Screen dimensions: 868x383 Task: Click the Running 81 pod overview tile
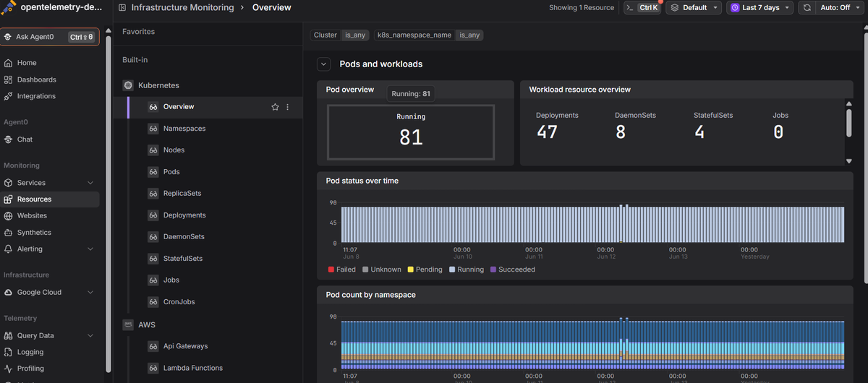[411, 132]
